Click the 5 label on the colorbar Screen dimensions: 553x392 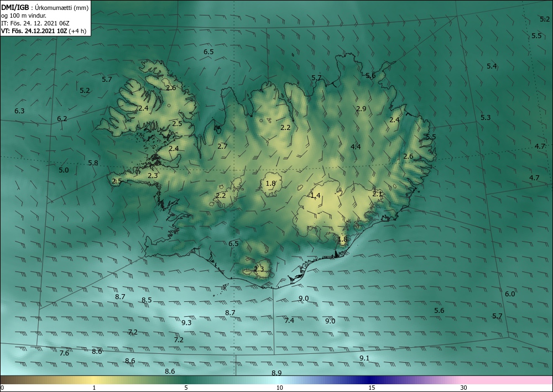pyautogui.click(x=186, y=388)
